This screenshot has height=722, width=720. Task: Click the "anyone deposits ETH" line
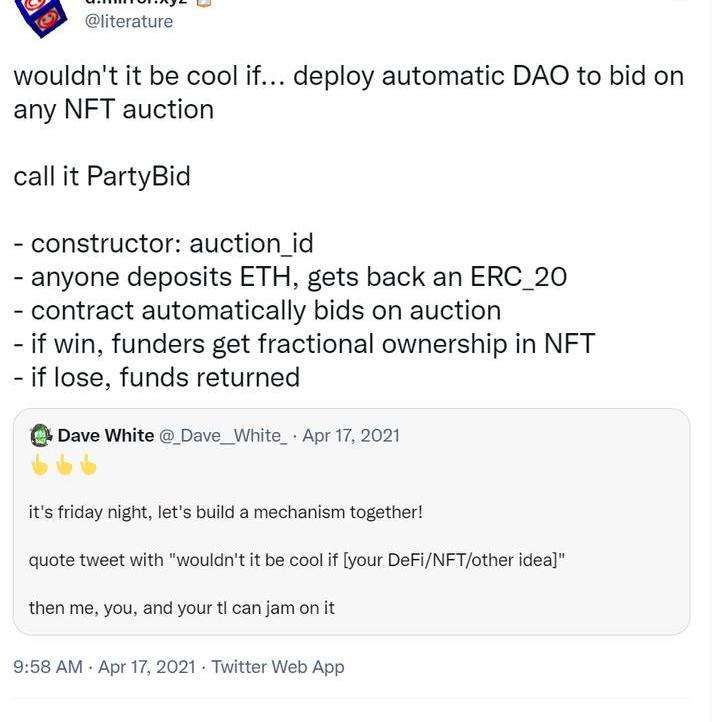(x=290, y=276)
